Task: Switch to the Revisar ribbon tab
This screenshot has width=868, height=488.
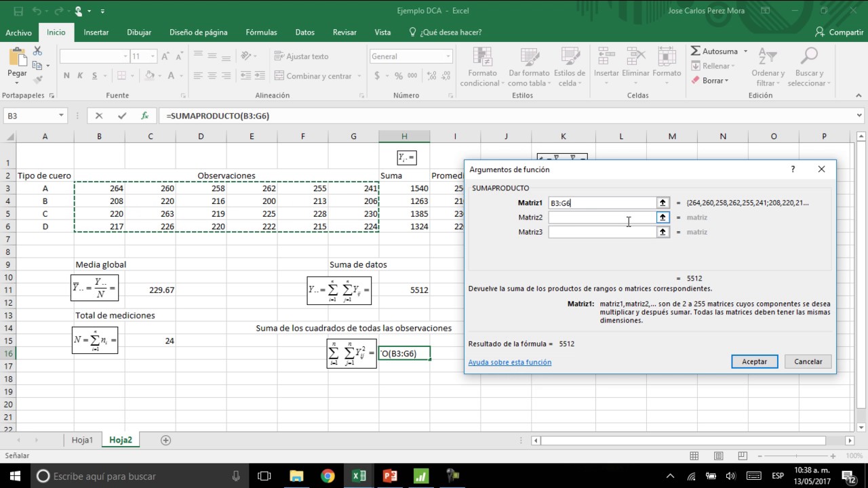Action: tap(344, 32)
